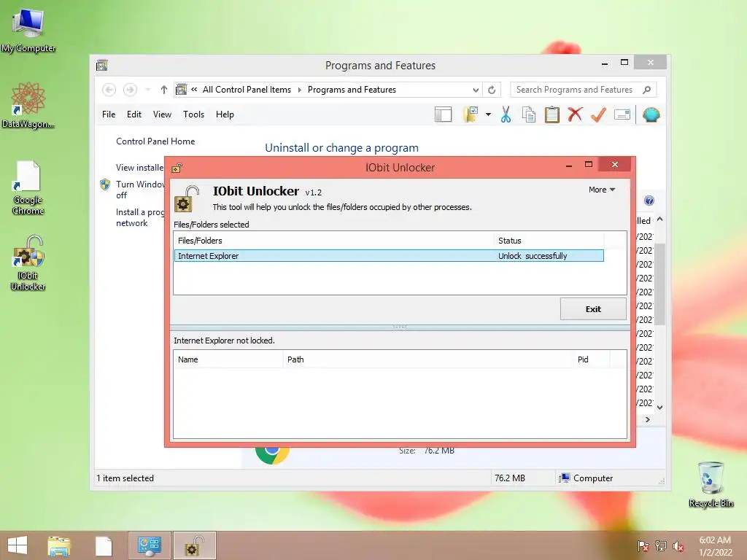The image size is (747, 560).
Task: Click Control Panel Home link
Action: tap(155, 141)
